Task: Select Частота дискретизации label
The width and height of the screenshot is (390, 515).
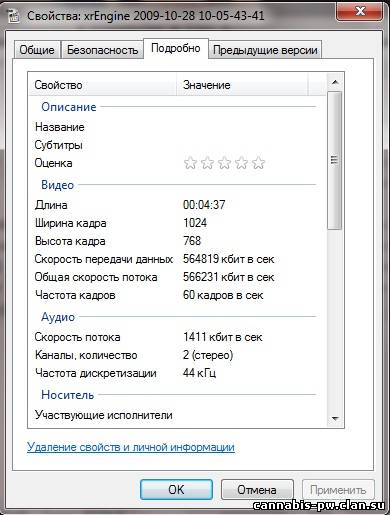Action: tap(96, 373)
